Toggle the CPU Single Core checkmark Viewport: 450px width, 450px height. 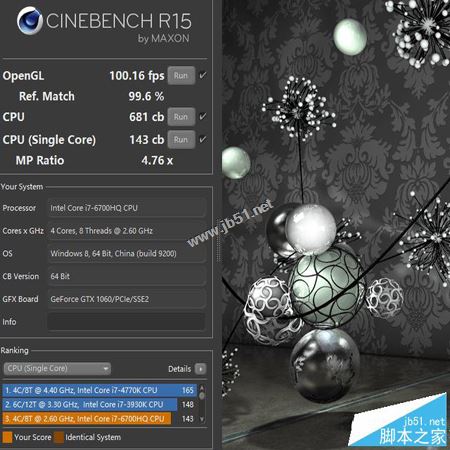click(x=203, y=139)
